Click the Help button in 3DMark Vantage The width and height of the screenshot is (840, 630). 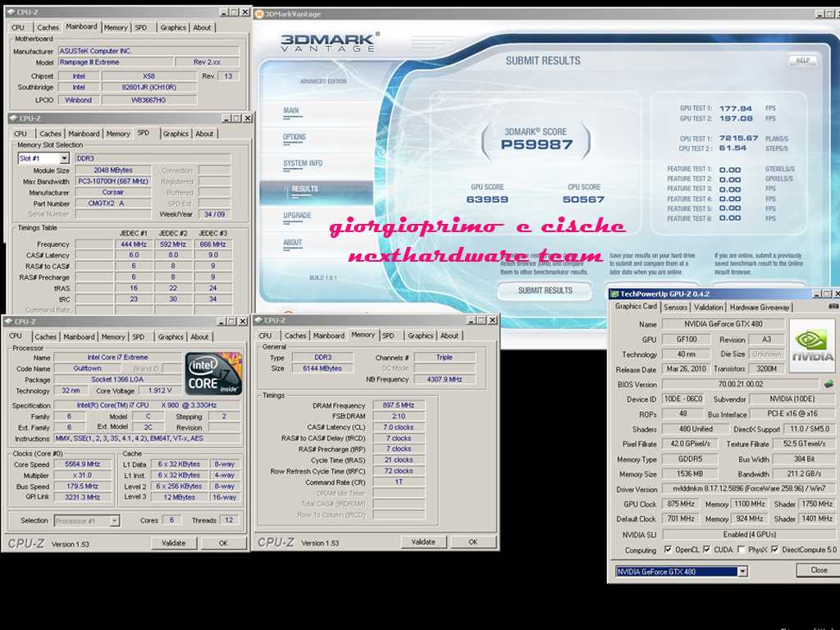pyautogui.click(x=802, y=61)
